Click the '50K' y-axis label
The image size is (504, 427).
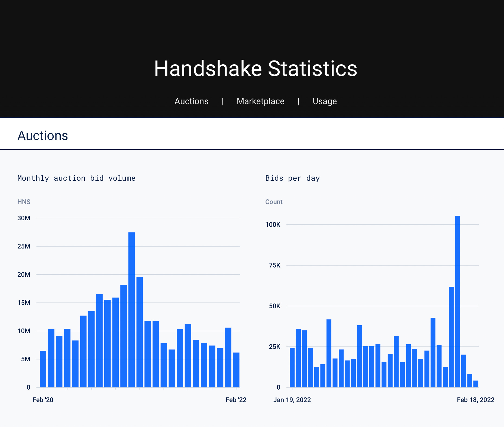coord(275,306)
